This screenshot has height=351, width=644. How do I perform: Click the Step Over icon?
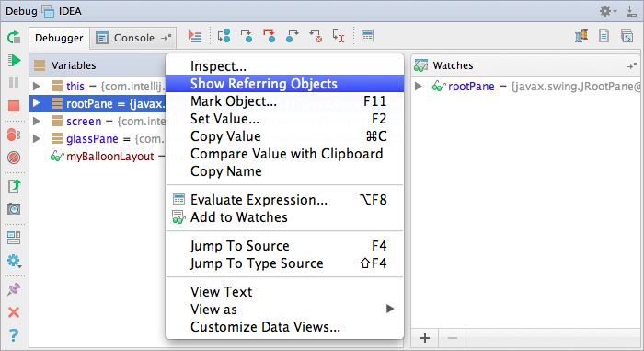pyautogui.click(x=224, y=36)
